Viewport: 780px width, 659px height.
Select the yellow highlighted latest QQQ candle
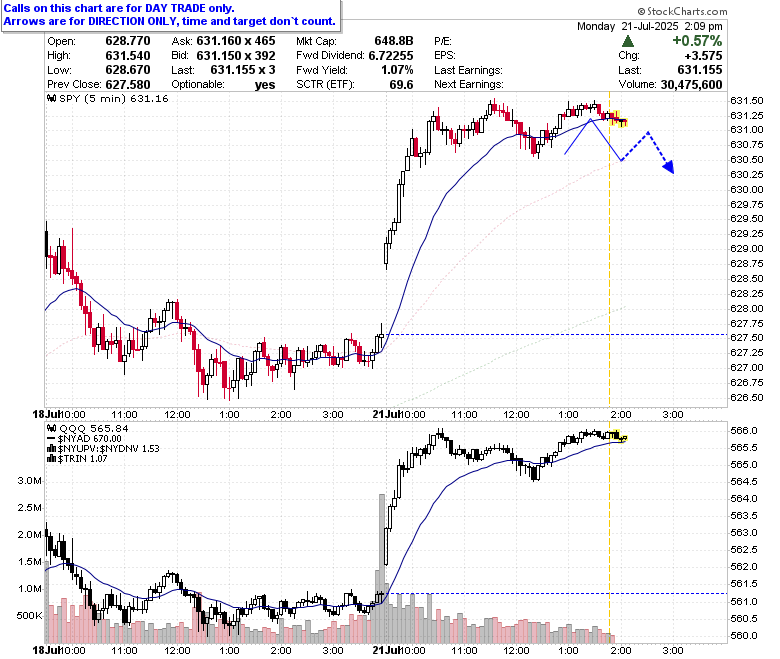[620, 437]
